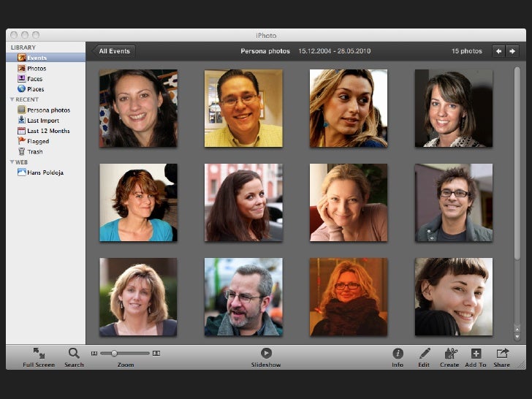Select Events in the Library sidebar
This screenshot has height=399, width=532.
coord(45,58)
